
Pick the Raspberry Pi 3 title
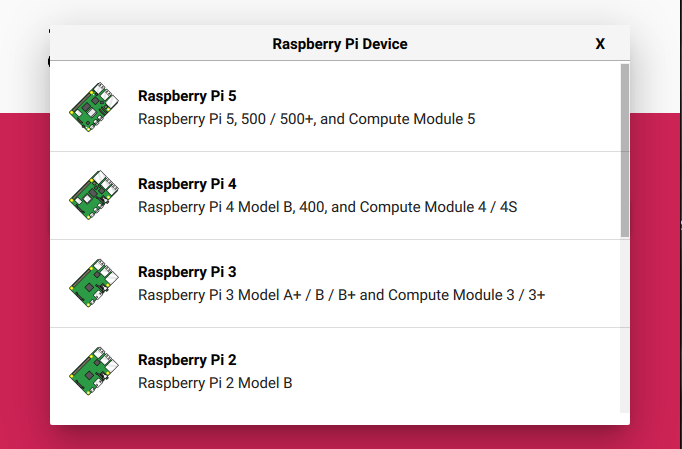point(187,272)
